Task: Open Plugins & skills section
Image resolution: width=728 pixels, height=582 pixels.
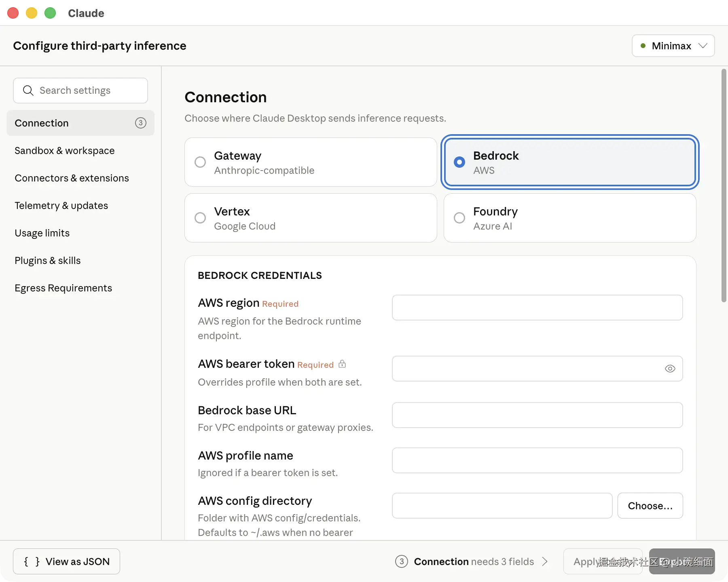Action: point(48,261)
